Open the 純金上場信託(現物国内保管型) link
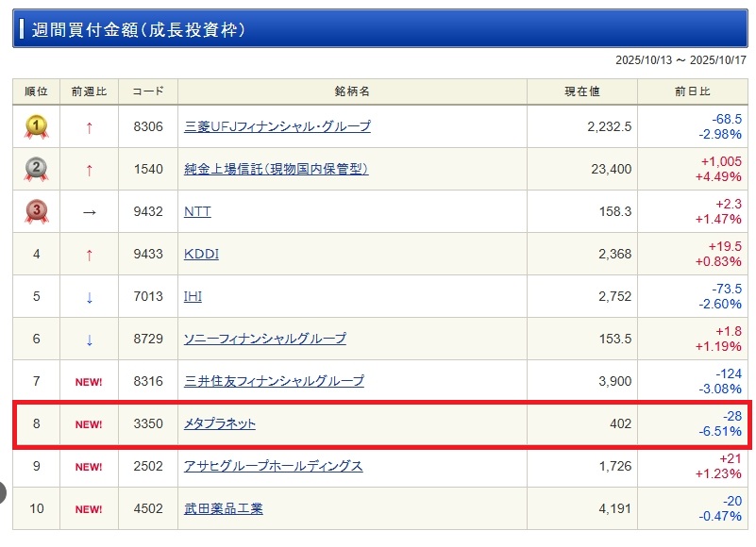Image resolution: width=756 pixels, height=547 pixels. coord(276,169)
